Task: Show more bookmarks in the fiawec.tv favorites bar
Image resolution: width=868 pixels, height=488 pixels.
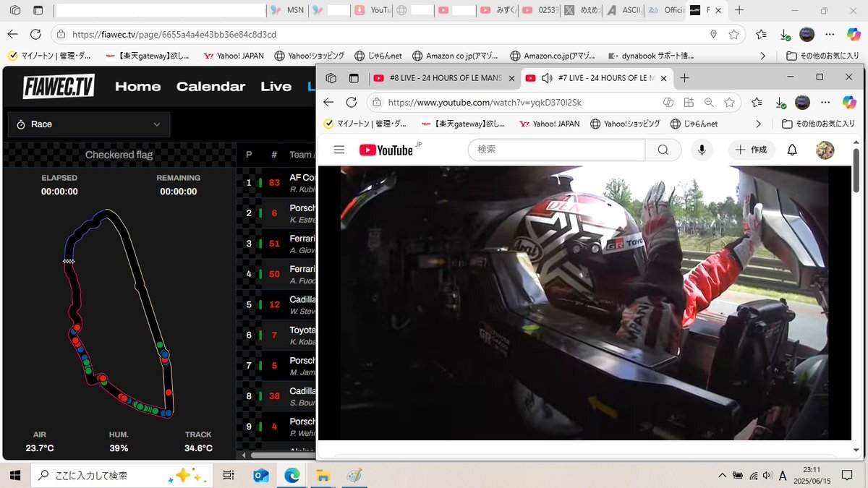Action: tap(762, 55)
